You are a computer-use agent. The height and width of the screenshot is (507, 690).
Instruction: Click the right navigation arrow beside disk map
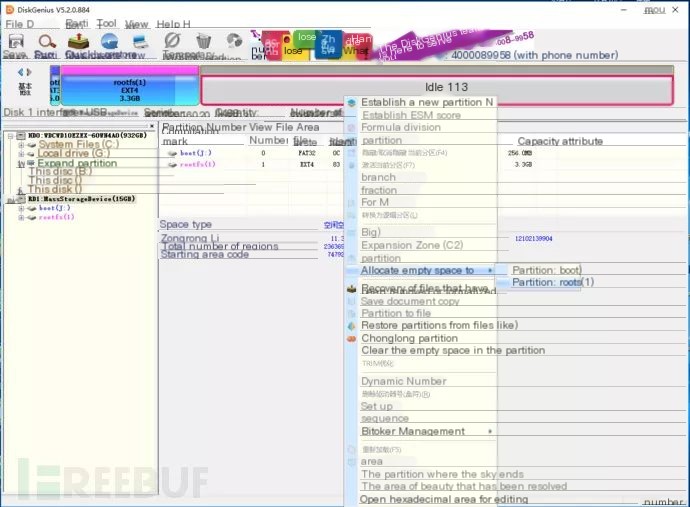coord(29,72)
